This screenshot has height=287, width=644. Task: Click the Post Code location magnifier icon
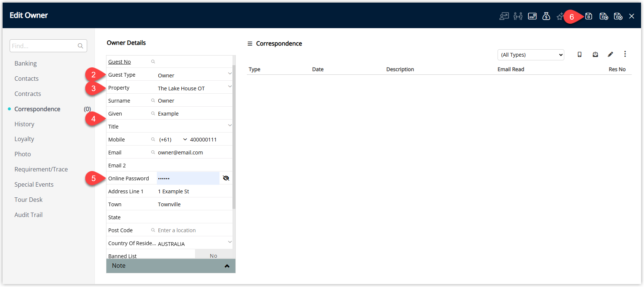[x=153, y=230]
